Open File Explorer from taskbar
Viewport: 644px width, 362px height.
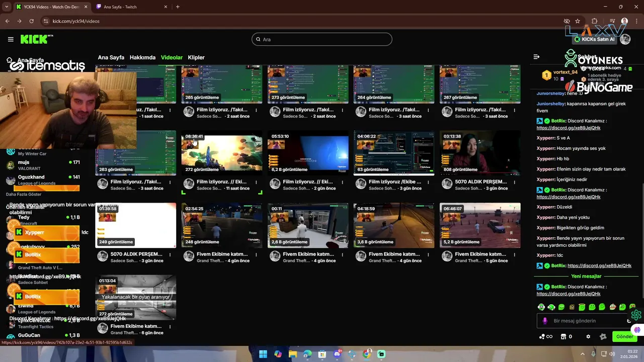point(292,354)
